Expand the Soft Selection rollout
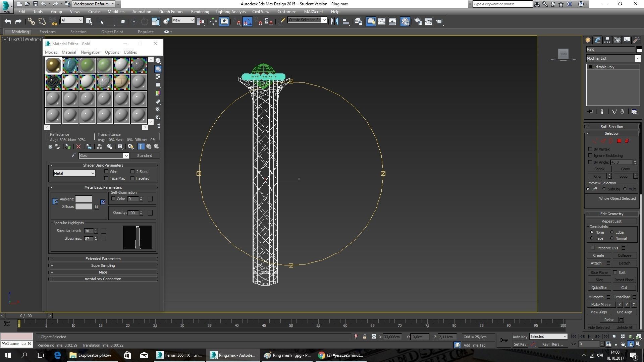 pyautogui.click(x=611, y=127)
